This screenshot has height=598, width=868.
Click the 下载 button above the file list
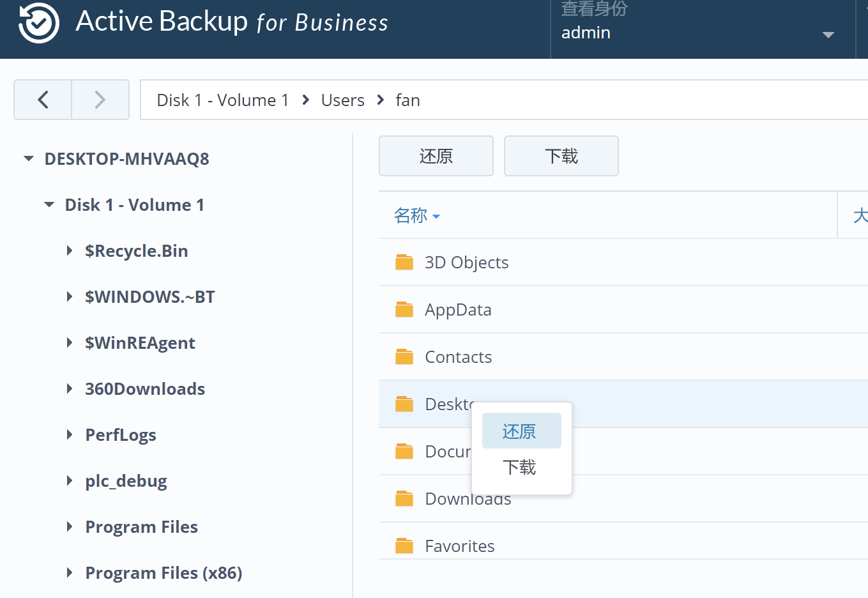point(561,155)
